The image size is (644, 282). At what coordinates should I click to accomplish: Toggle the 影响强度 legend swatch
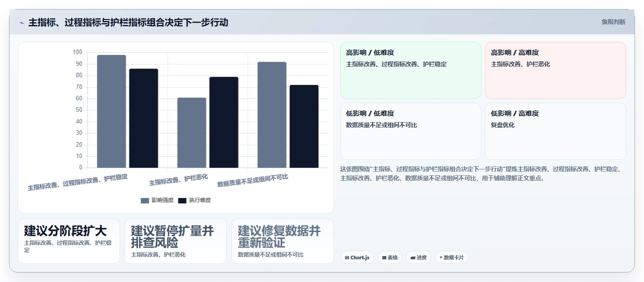tap(145, 200)
